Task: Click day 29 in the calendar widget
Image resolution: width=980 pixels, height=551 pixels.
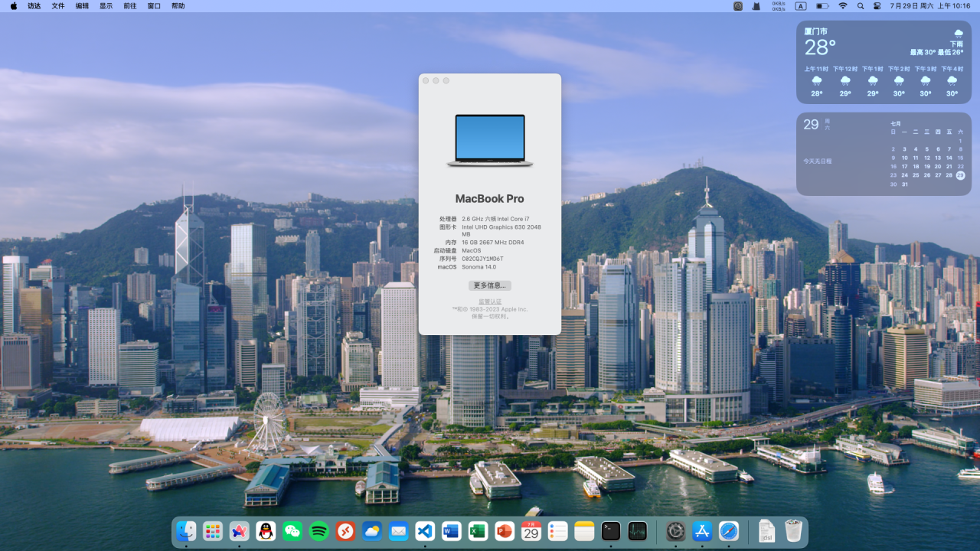Action: (960, 175)
